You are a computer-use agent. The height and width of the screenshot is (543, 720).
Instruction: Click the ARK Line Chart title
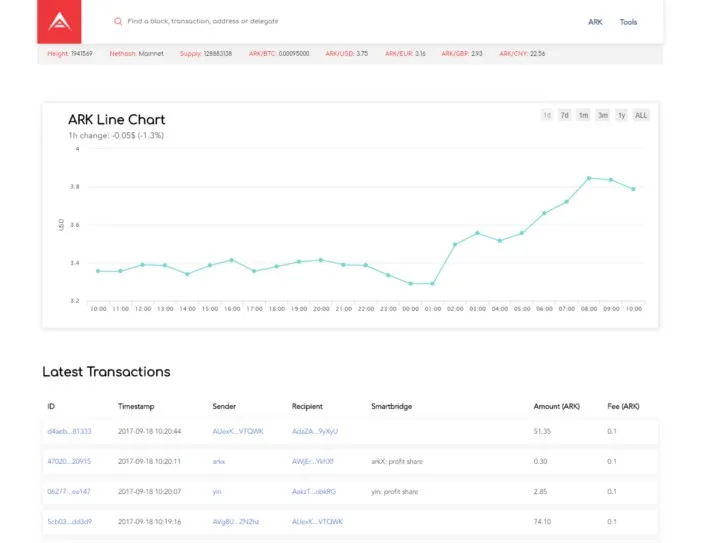point(117,120)
